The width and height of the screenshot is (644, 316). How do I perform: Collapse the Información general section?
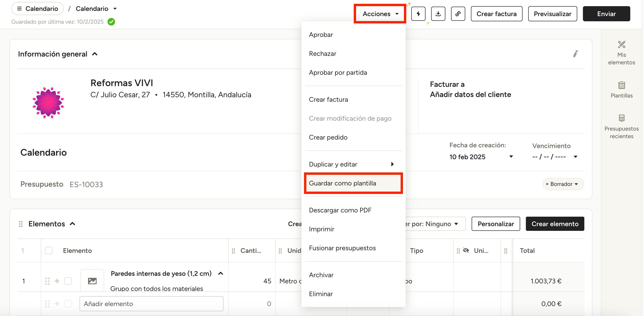[x=95, y=54]
